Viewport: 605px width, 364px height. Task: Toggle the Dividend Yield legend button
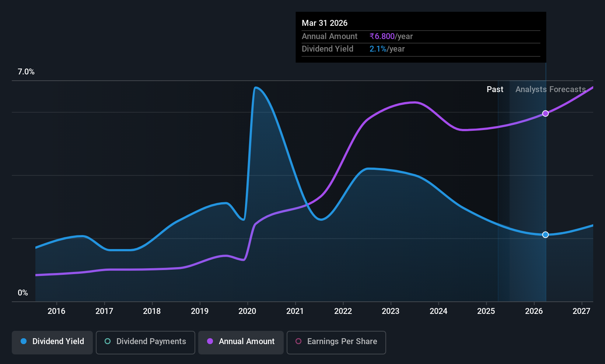[x=52, y=343]
